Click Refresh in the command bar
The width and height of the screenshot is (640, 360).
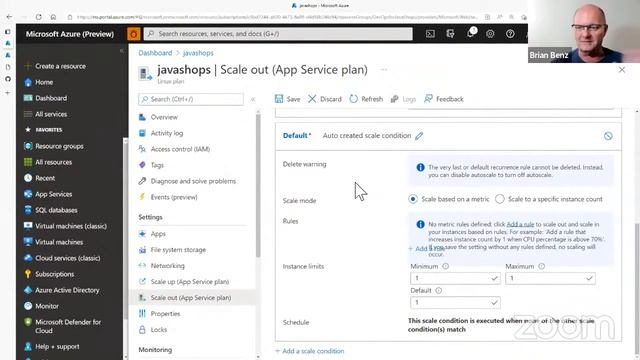click(x=366, y=99)
